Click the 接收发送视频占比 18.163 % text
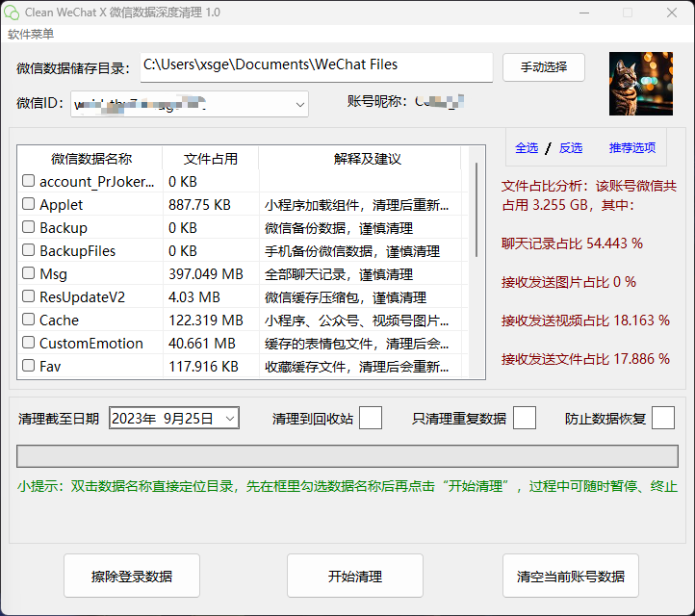The image size is (695, 616). pos(585,321)
